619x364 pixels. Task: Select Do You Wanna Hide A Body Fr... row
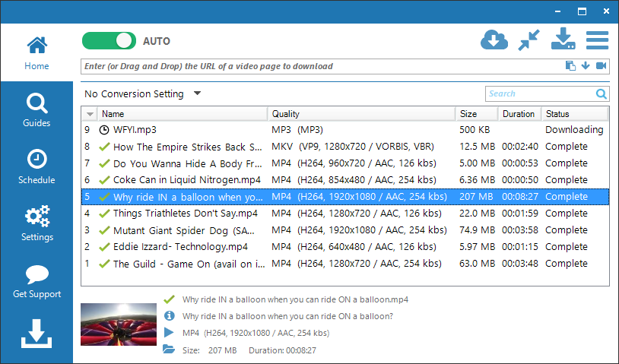coord(345,163)
